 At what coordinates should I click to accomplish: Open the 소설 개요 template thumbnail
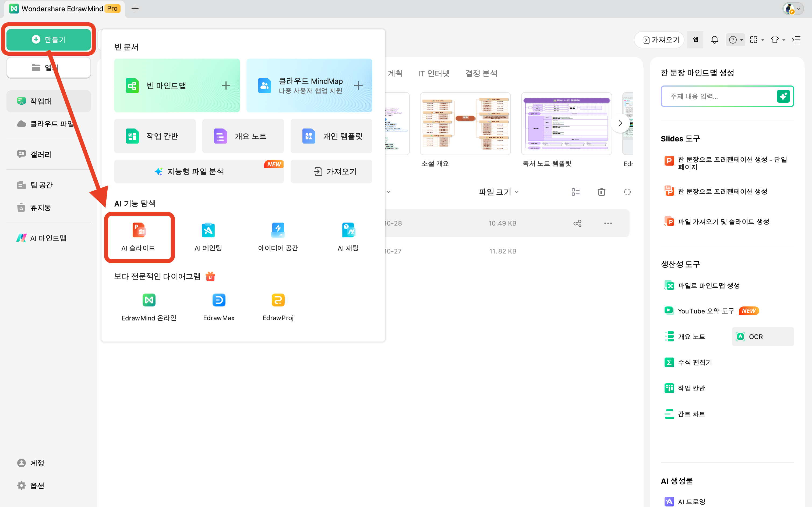[x=465, y=124]
